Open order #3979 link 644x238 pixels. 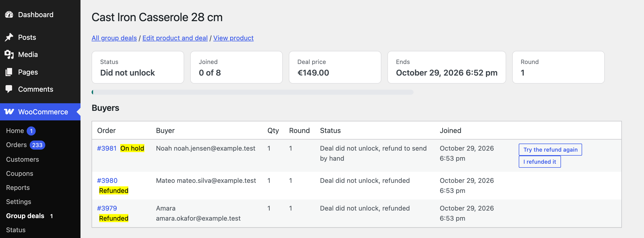coord(107,208)
